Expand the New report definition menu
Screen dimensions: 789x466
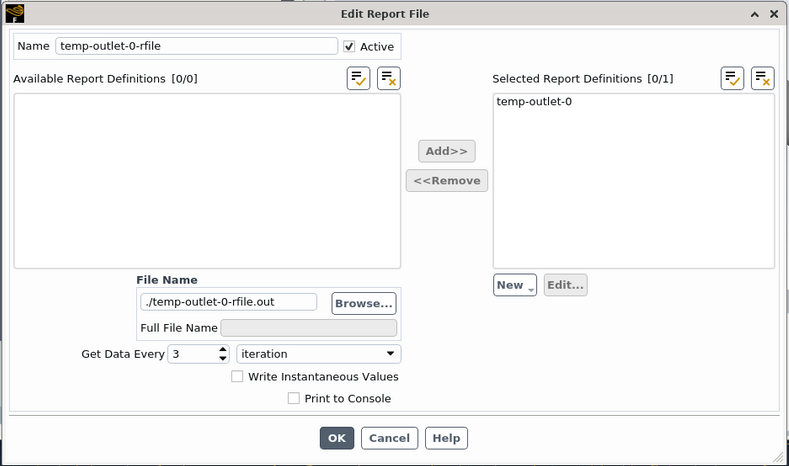(x=514, y=285)
